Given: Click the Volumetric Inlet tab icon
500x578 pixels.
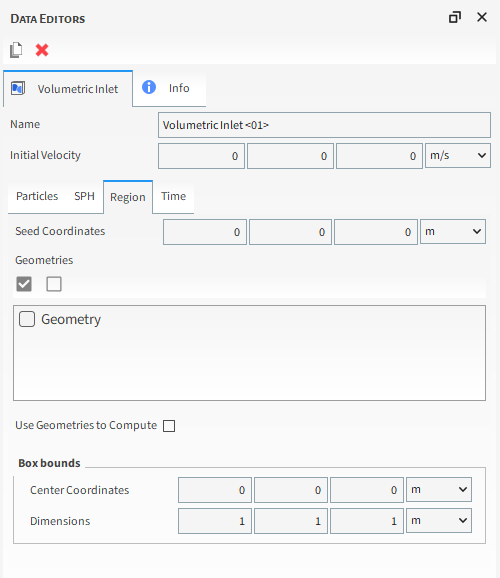Looking at the screenshot, I should 18,88.
